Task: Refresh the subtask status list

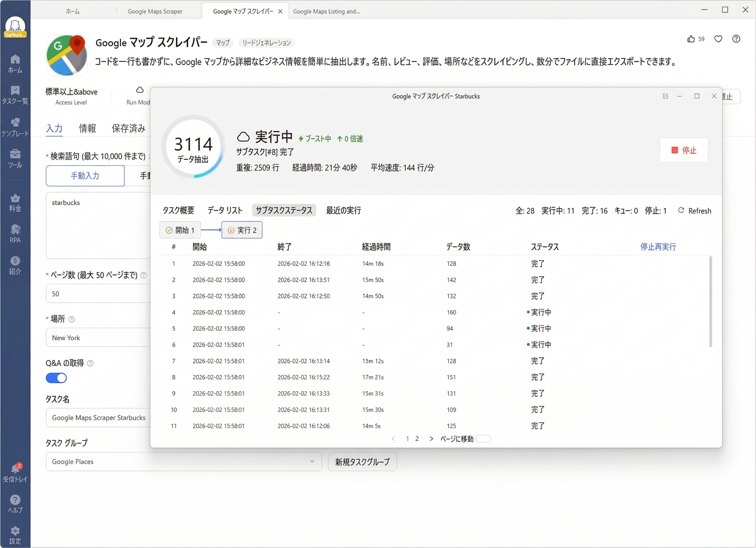Action: (694, 210)
